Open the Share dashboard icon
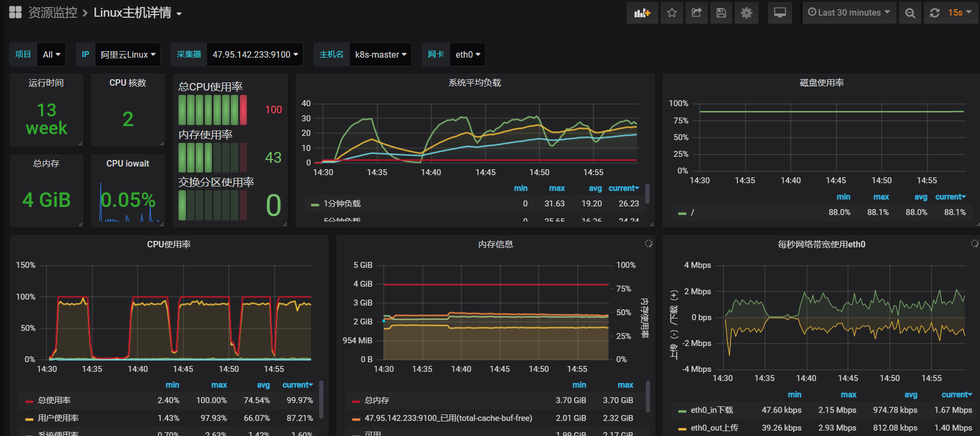Viewport: 980px width, 436px height. [696, 13]
